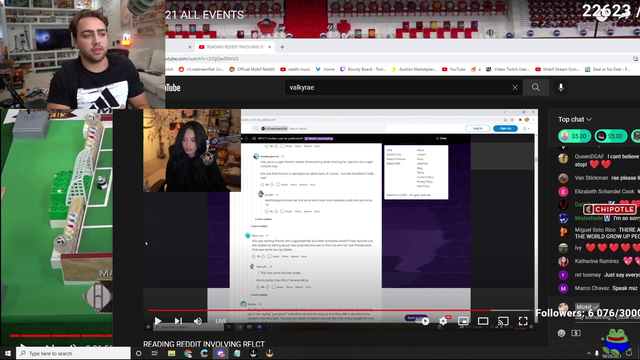The height and width of the screenshot is (360, 640).
Task: Click the browser address bar URL
Action: [x=202, y=59]
